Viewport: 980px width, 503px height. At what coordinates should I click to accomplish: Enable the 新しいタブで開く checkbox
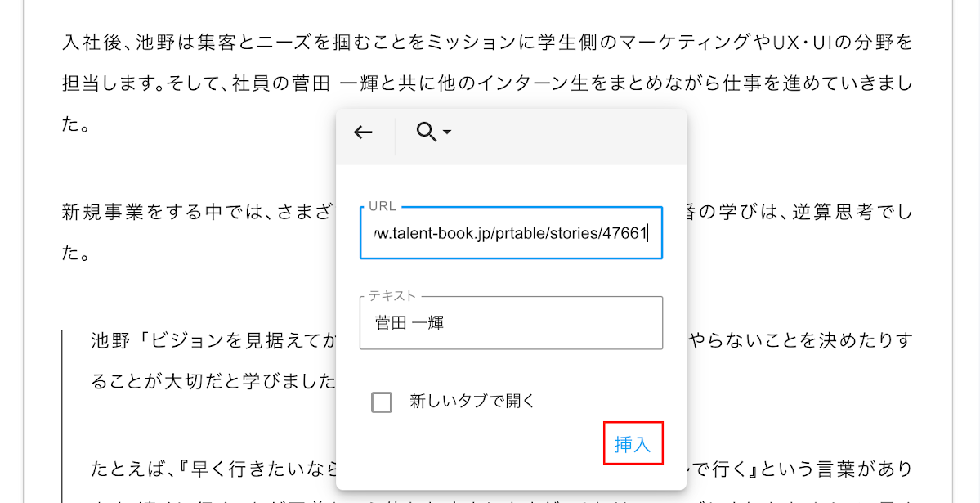pyautogui.click(x=382, y=402)
